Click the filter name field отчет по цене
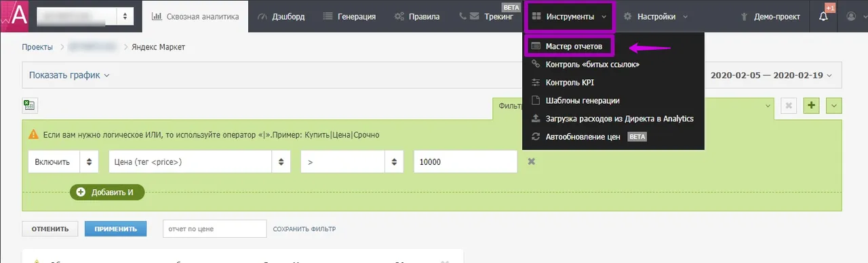 [x=214, y=229]
